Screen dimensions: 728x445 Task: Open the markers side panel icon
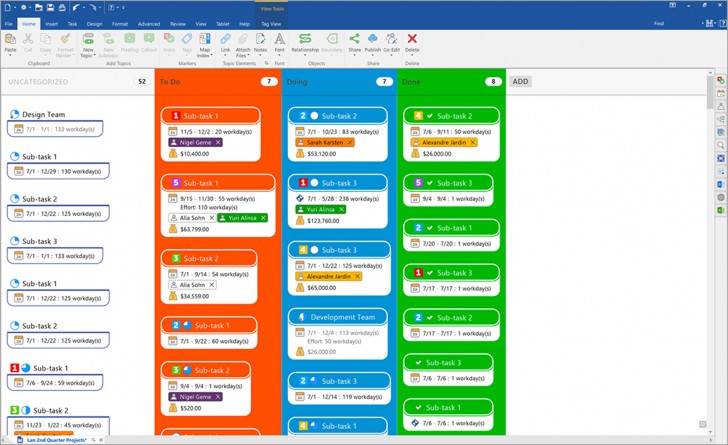click(x=721, y=80)
